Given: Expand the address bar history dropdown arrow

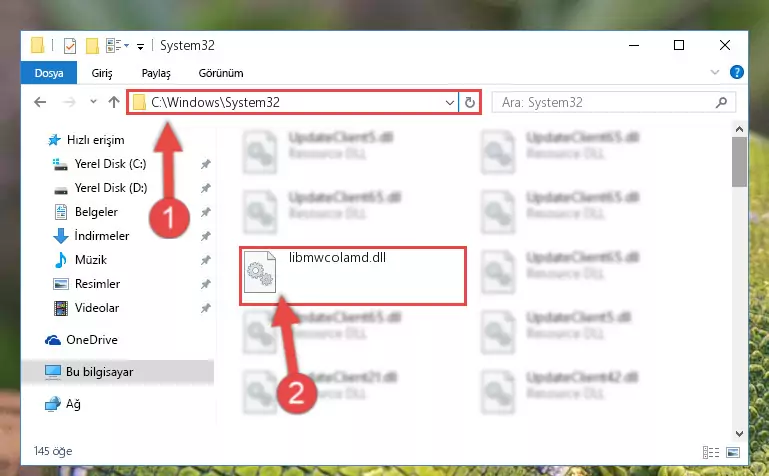Looking at the screenshot, I should point(449,102).
